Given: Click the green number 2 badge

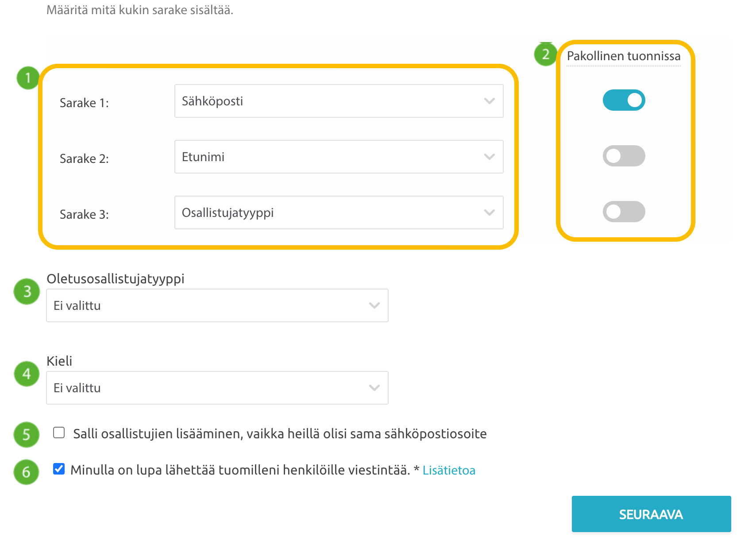Looking at the screenshot, I should pos(545,54).
